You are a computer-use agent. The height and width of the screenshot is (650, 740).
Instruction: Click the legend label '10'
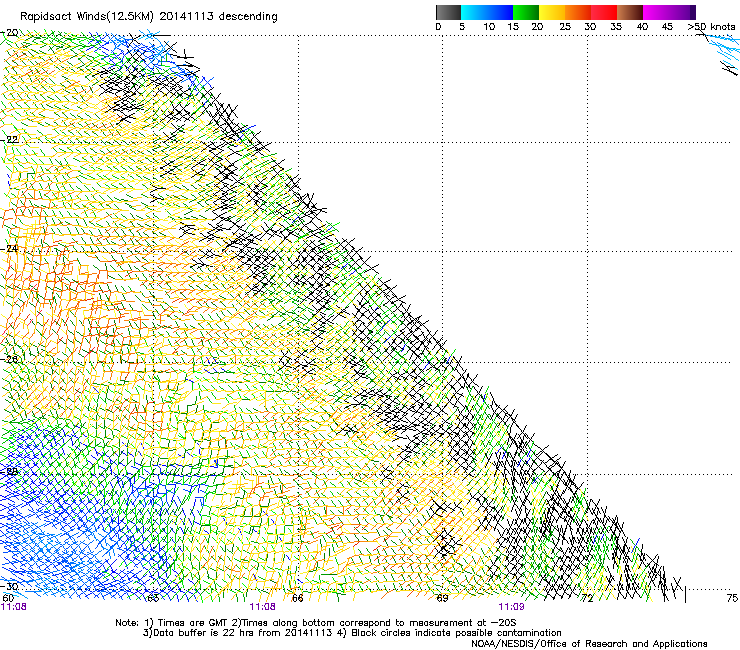point(489,27)
